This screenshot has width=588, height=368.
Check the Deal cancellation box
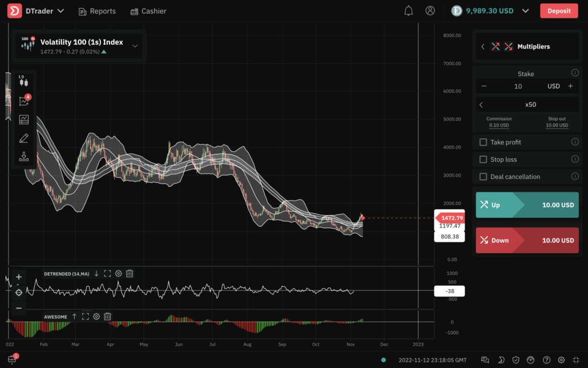(x=482, y=177)
